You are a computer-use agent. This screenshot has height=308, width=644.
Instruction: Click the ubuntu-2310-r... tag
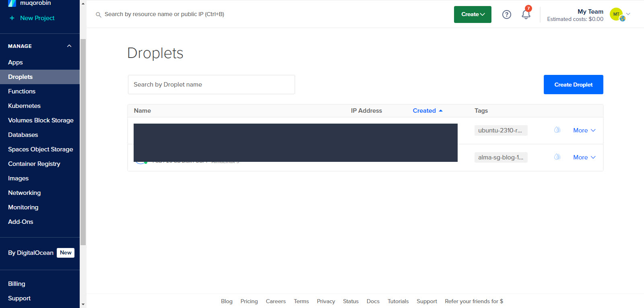[501, 130]
